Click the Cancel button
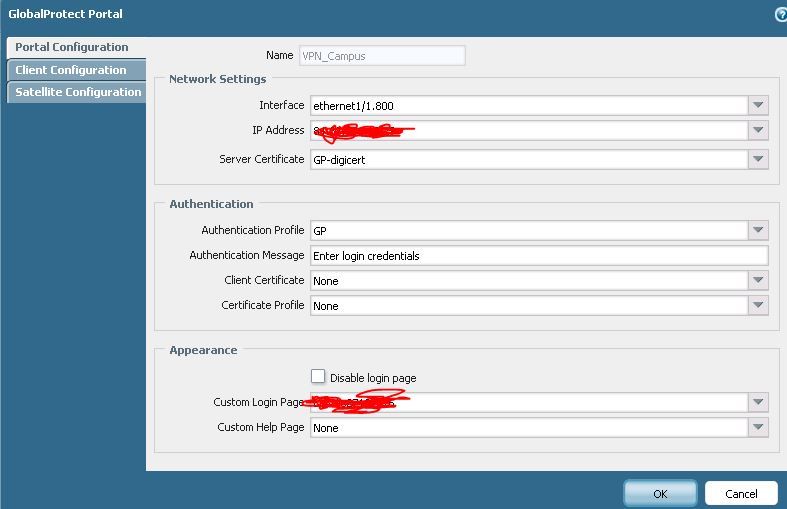Screen dimensions: 787x509 (741, 493)
